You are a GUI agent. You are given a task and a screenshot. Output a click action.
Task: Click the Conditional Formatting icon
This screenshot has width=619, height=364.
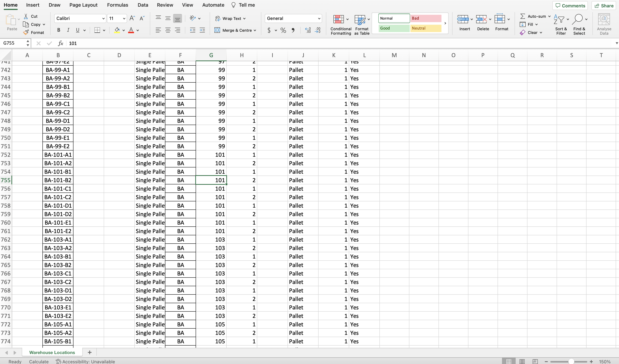[x=338, y=19]
